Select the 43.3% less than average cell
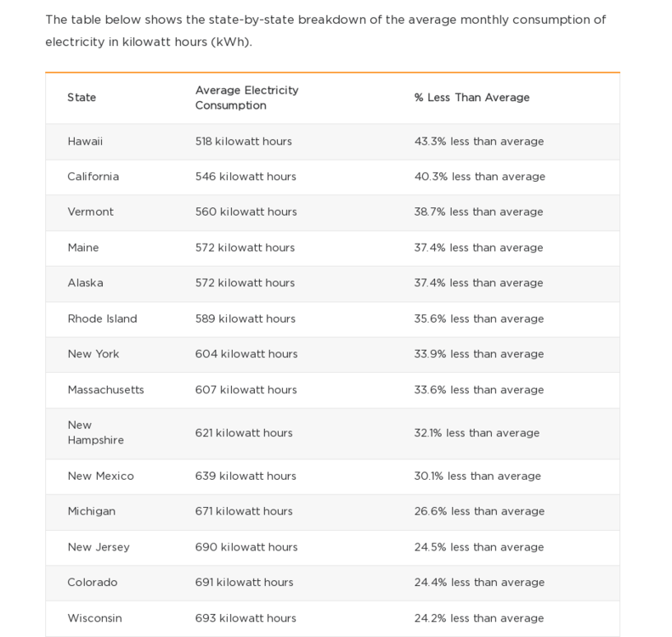This screenshot has width=672, height=637. 478,141
